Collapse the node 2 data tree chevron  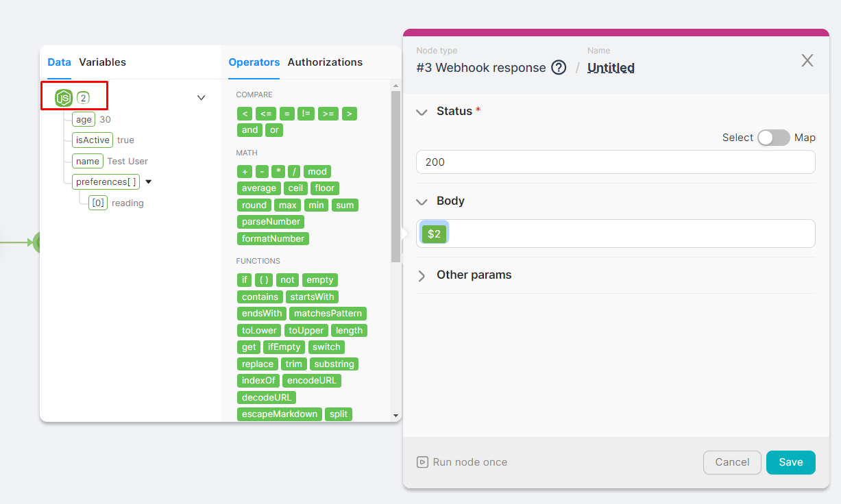click(x=202, y=98)
